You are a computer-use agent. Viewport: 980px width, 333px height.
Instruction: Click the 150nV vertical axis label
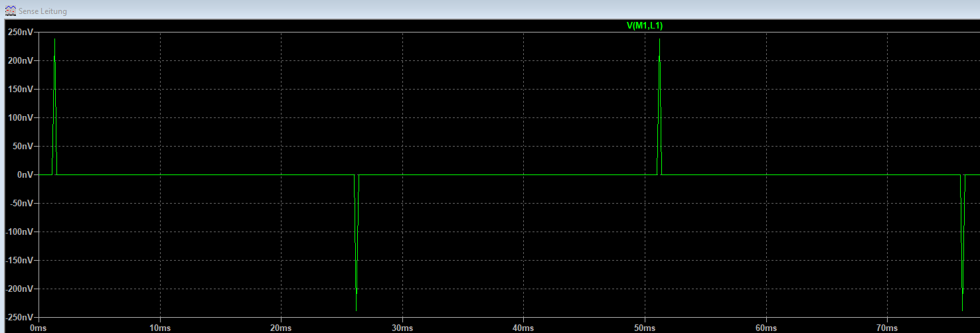(x=19, y=89)
